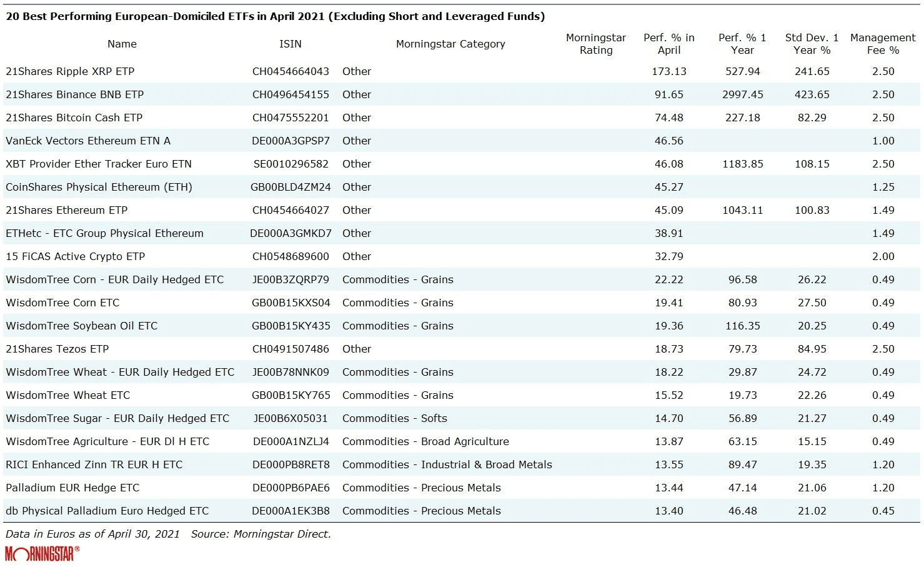Image resolution: width=924 pixels, height=567 pixels.
Task: Click 15 FiCAS Active Crypto ETP name
Action: pos(75,256)
